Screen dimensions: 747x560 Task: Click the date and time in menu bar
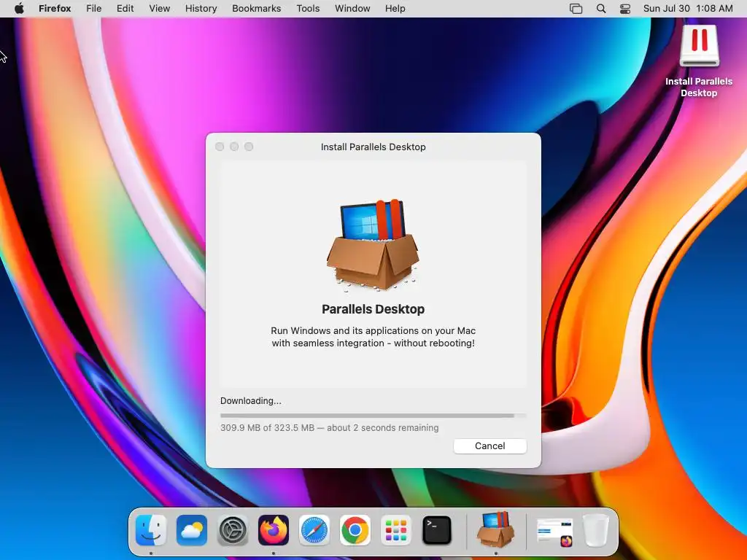click(688, 8)
